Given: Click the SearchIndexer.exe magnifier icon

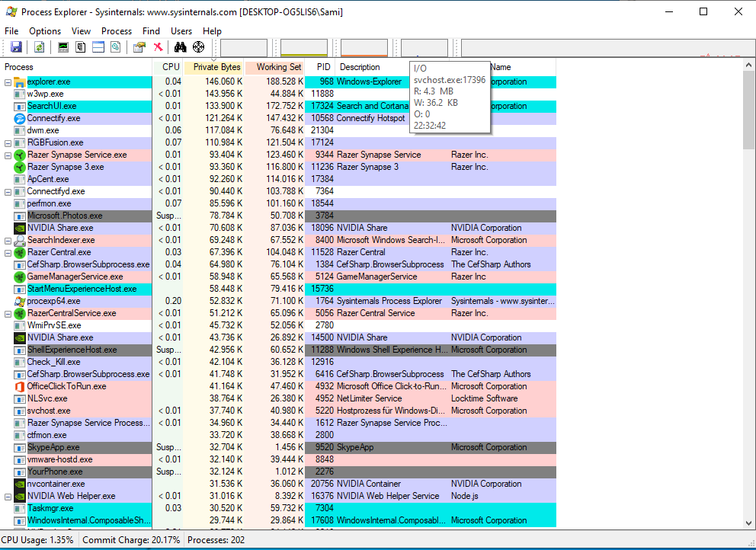Looking at the screenshot, I should point(19,240).
